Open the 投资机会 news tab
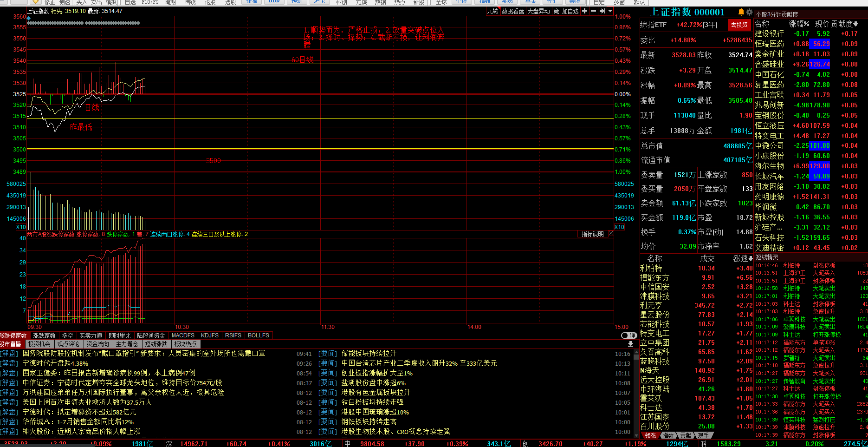Viewport: 868px width, 447px height. point(39,344)
